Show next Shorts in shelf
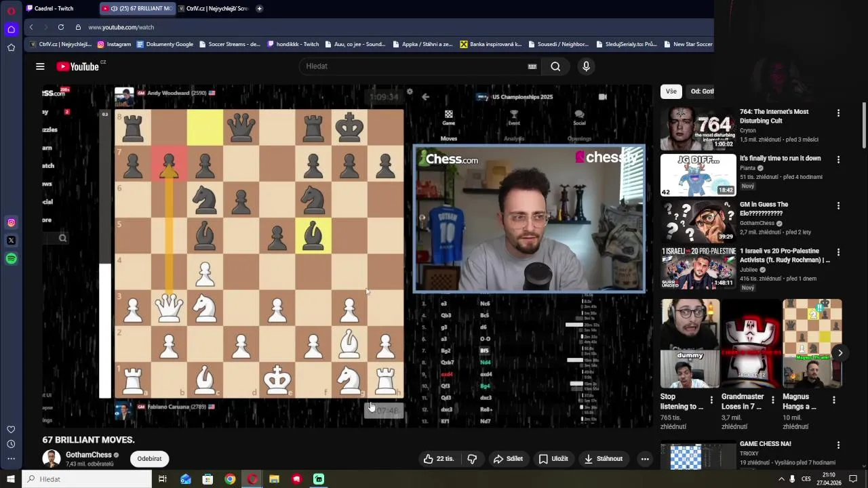 click(x=840, y=353)
